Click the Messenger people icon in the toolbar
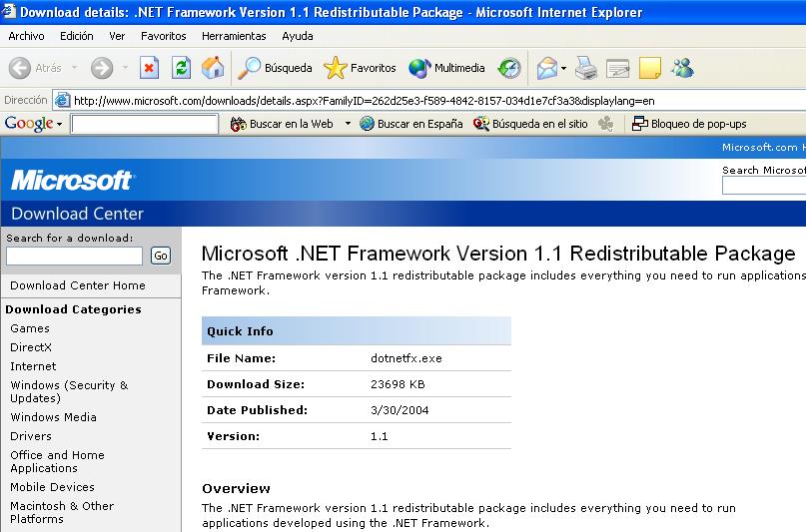Image resolution: width=806 pixels, height=532 pixels. click(683, 68)
